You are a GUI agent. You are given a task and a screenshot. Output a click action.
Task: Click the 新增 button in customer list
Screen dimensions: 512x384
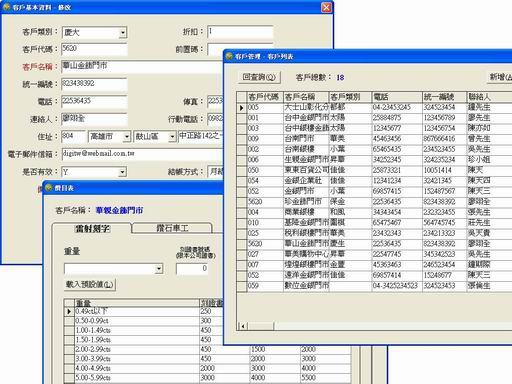coord(500,77)
